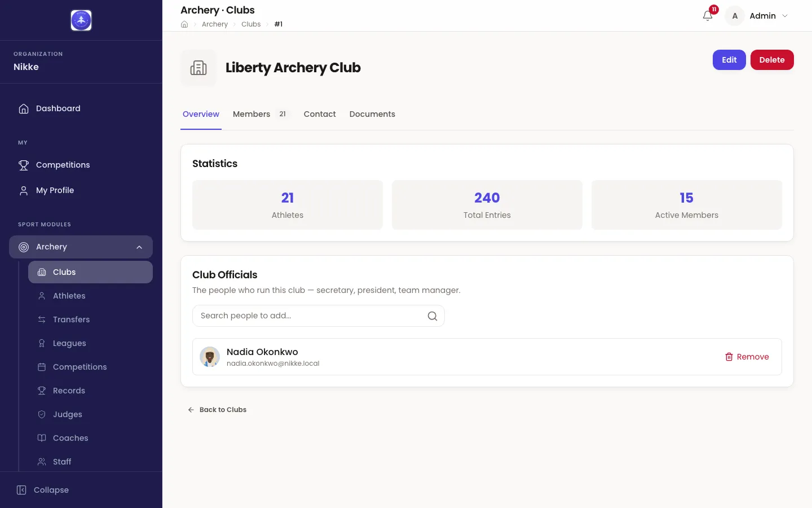Image resolution: width=812 pixels, height=508 pixels.
Task: Open the notifications bell
Action: [708, 16]
